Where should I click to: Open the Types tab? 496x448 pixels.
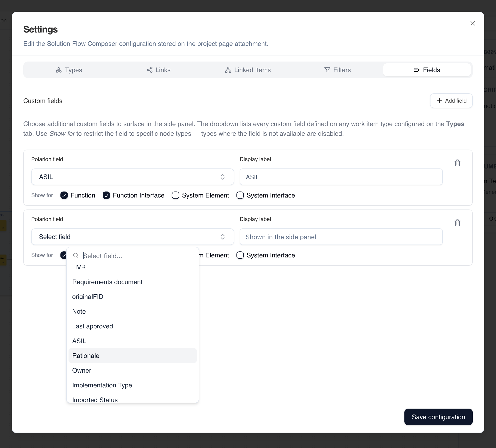[x=69, y=70]
